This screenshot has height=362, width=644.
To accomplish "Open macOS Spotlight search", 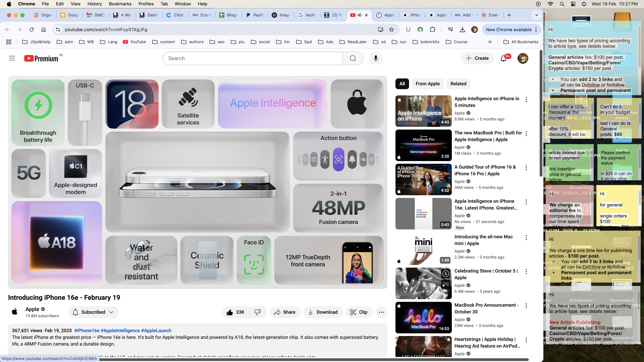I will pyautogui.click(x=562, y=4).
